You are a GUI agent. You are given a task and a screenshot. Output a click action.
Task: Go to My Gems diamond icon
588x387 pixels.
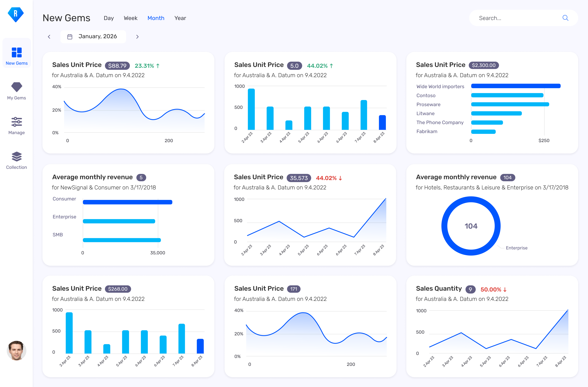click(x=17, y=87)
